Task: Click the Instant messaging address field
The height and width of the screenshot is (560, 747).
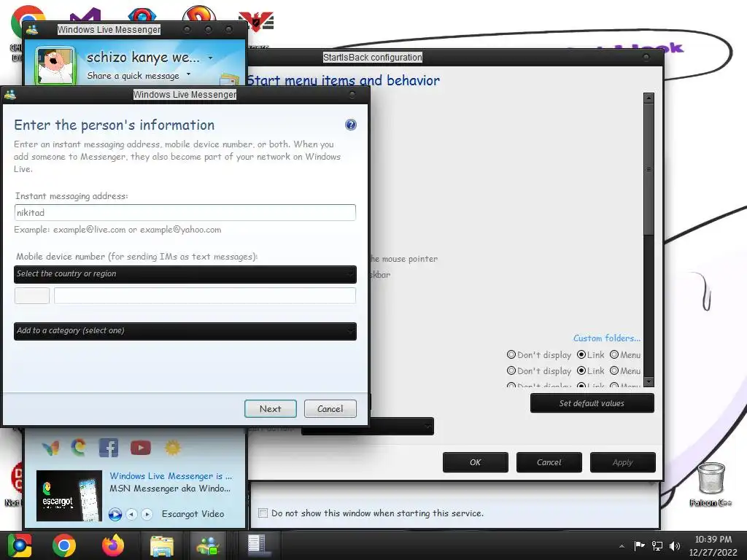Action: pos(185,212)
